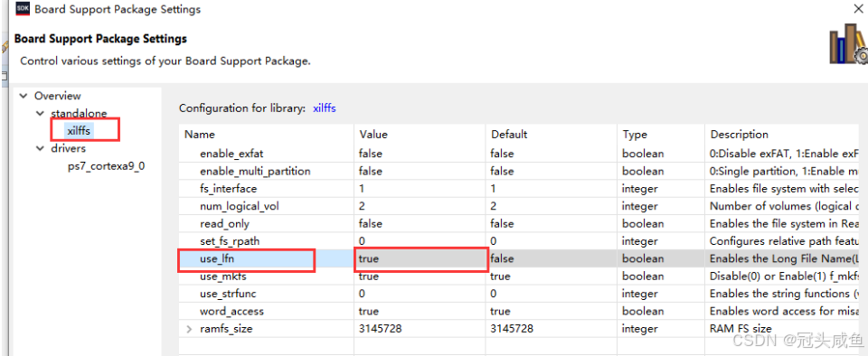Select the word_access row name
This screenshot has height=356, width=868.
(x=231, y=311)
